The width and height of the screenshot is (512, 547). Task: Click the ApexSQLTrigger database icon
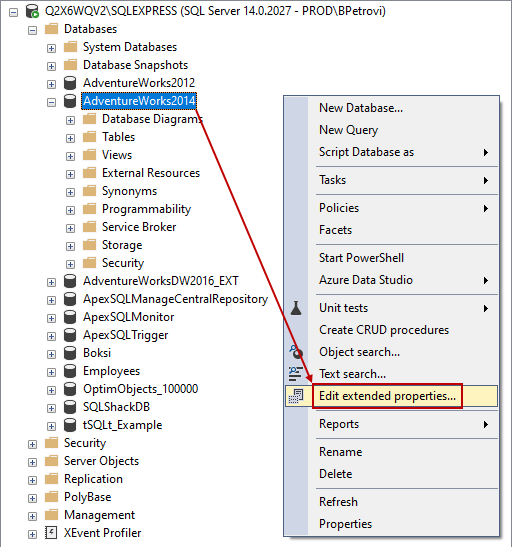70,335
